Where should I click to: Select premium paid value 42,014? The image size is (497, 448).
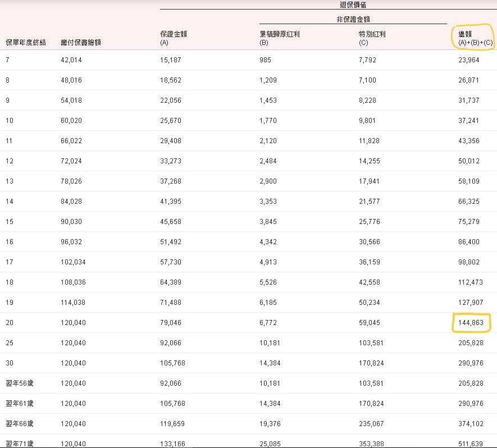71,60
